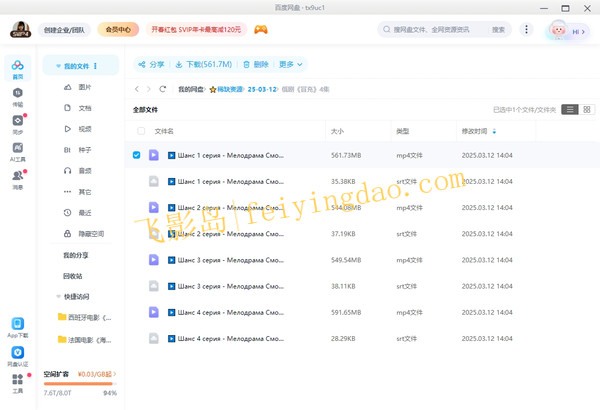Toggle the select-all checkbox in the header
This screenshot has height=410, width=600.
141,131
